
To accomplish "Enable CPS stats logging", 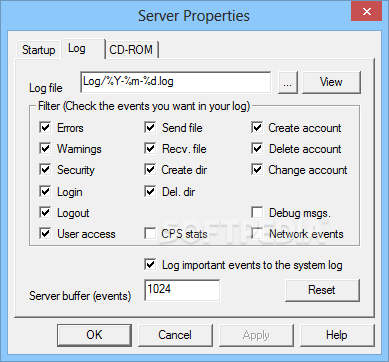I will tap(150, 234).
